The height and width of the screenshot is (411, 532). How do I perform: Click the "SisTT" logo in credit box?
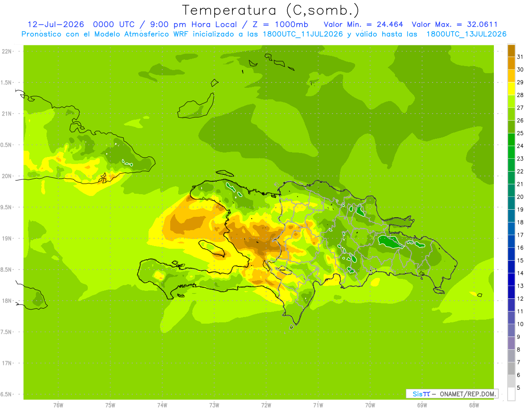tap(421, 394)
